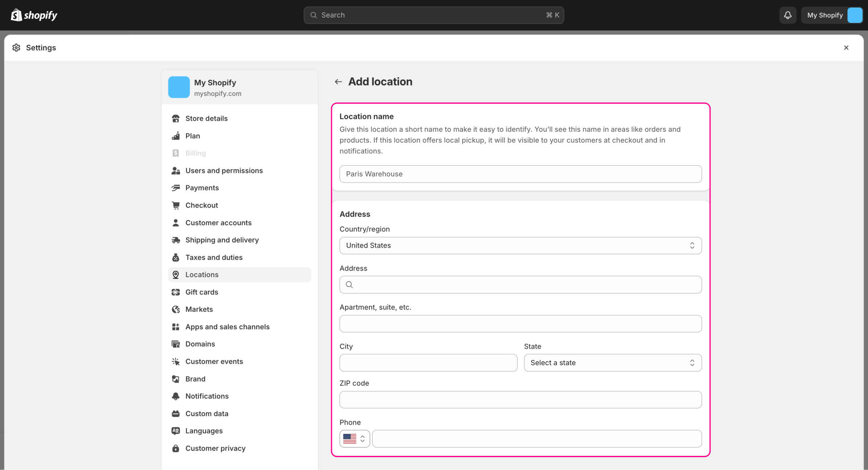
Task: Expand the Select a state dropdown
Action: pyautogui.click(x=612, y=363)
